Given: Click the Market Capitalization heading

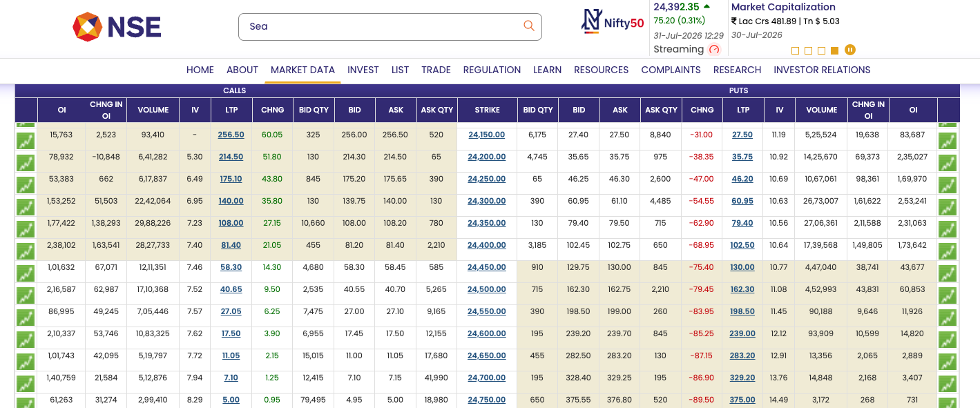Looking at the screenshot, I should (x=783, y=7).
